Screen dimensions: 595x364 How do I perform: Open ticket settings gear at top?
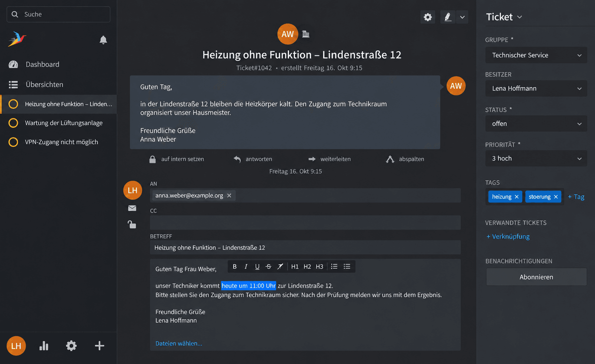[x=428, y=17]
